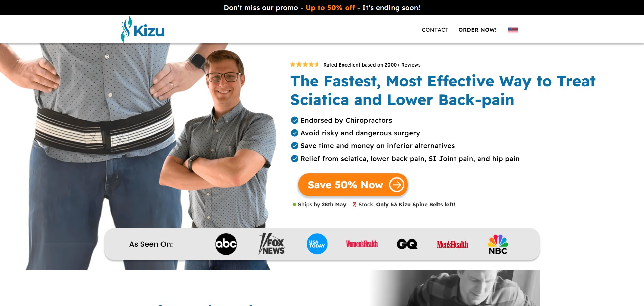Image resolution: width=644 pixels, height=306 pixels.
Task: Click checkmark beside Avoid risky surgery
Action: coord(294,133)
